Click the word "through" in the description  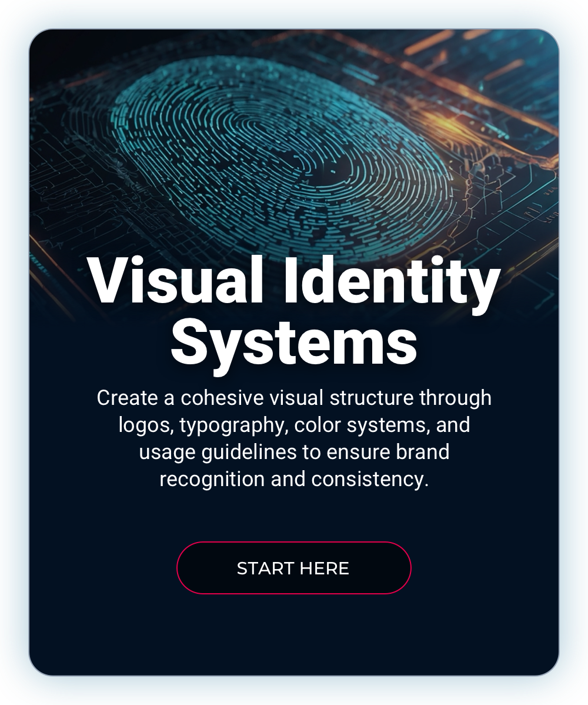tap(455, 398)
